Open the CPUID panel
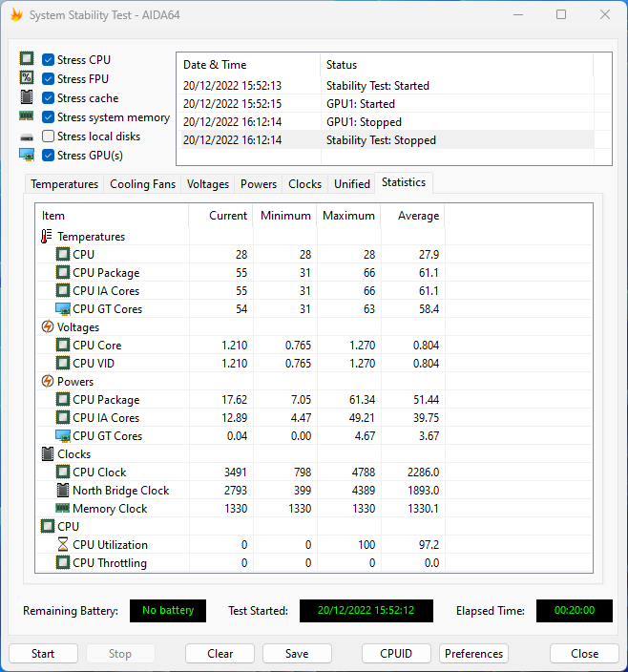Image resolution: width=628 pixels, height=672 pixels. point(396,654)
